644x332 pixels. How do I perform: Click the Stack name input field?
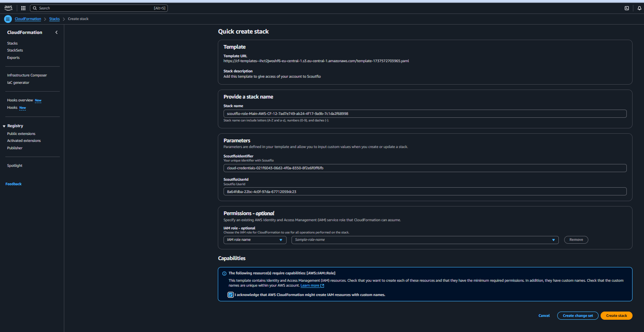[425, 114]
